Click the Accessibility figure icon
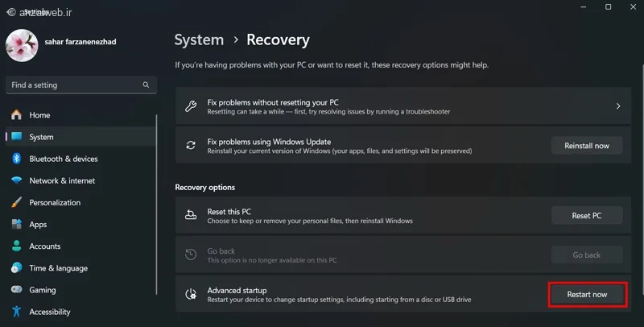The image size is (644, 327). click(x=16, y=312)
